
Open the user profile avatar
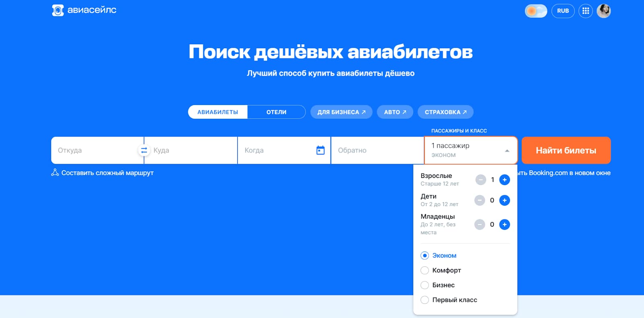pos(604,11)
